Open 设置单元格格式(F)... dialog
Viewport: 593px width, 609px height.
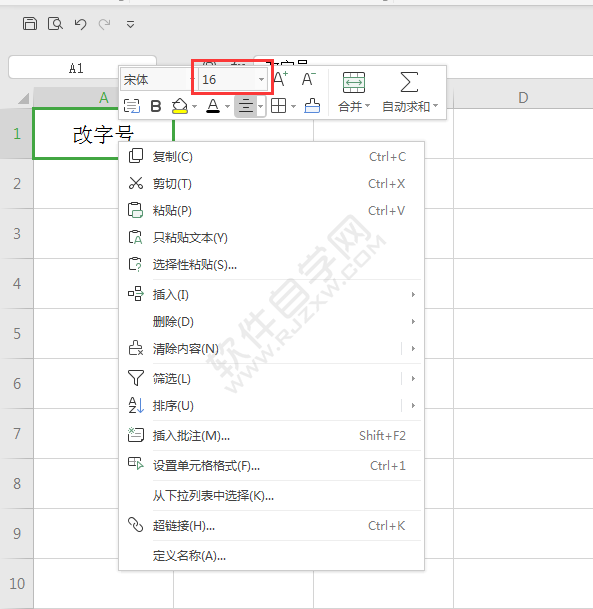pos(271,465)
